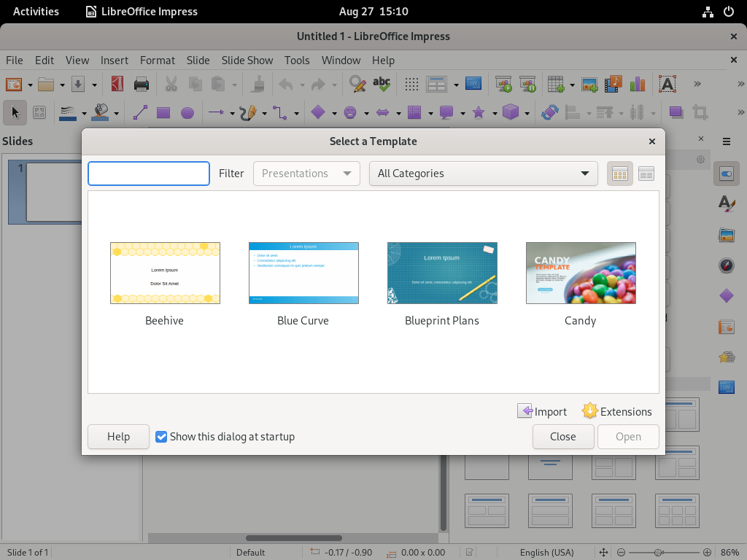Click the Rotate tool icon

click(x=549, y=112)
